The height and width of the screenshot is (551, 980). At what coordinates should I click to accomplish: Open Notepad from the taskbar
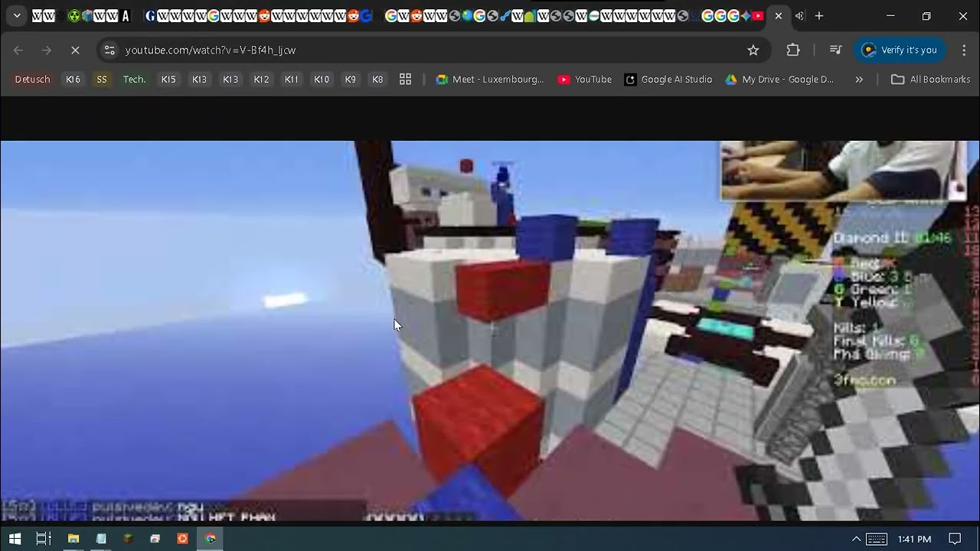pyautogui.click(x=101, y=539)
